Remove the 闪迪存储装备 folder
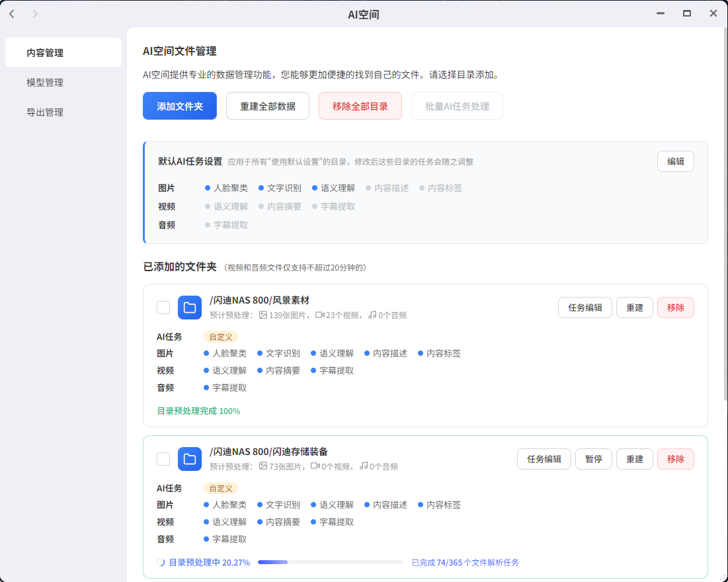Viewport: 728px width, 582px height. [x=676, y=459]
